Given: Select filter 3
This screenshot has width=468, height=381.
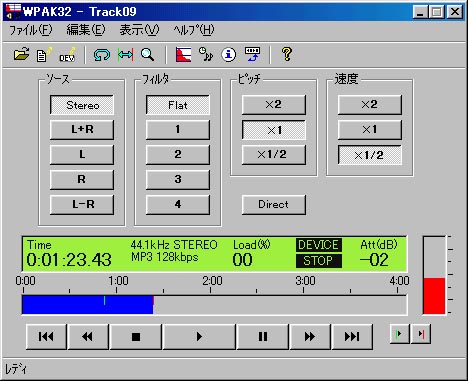Looking at the screenshot, I should point(178,179).
